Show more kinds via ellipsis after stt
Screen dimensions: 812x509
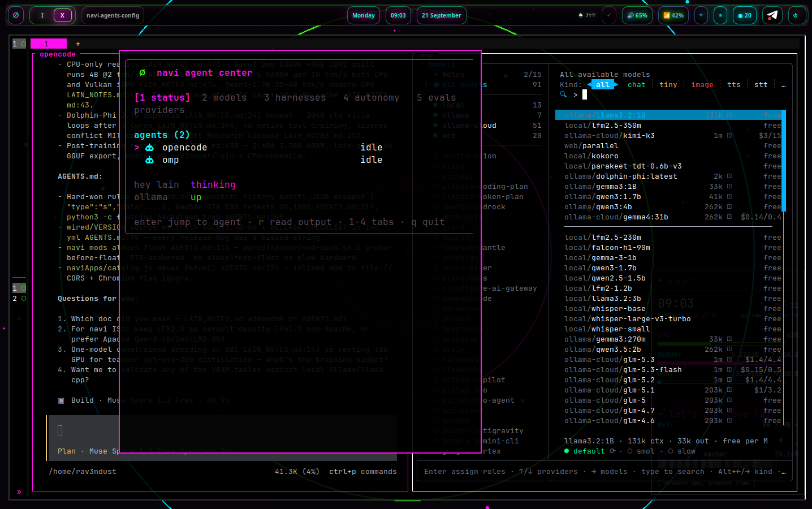[784, 85]
